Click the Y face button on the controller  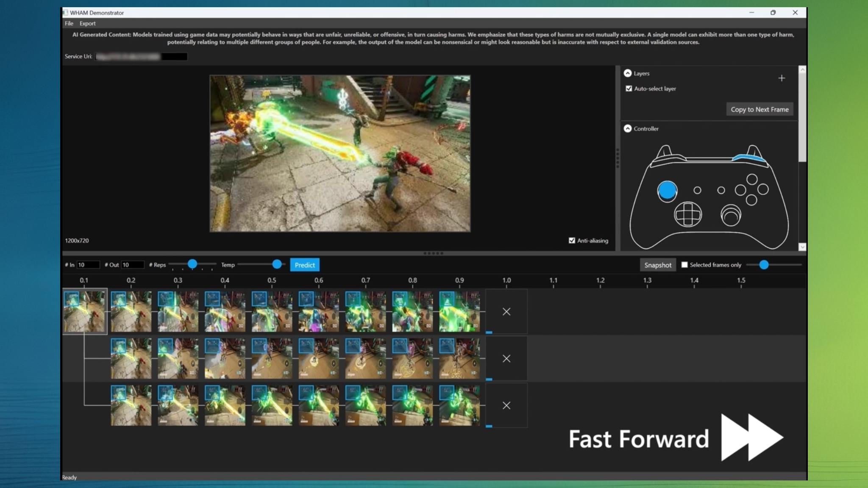(x=752, y=179)
